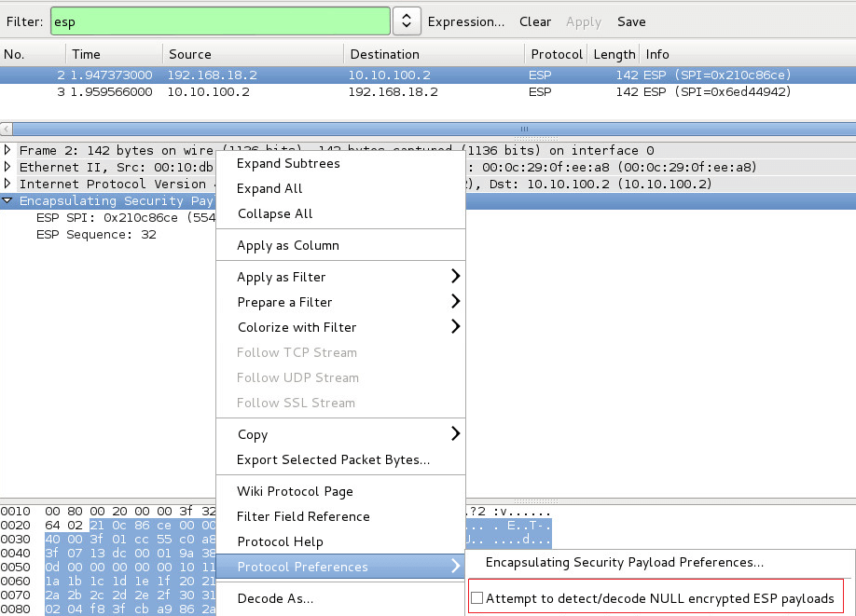Save the current display filter
Screen dimensions: 856x616
point(631,21)
